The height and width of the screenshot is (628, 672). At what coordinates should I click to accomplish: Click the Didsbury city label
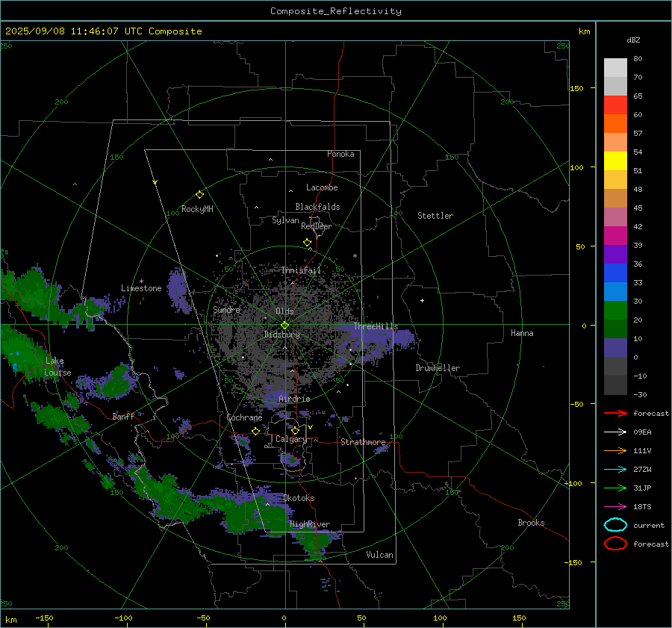(x=281, y=335)
